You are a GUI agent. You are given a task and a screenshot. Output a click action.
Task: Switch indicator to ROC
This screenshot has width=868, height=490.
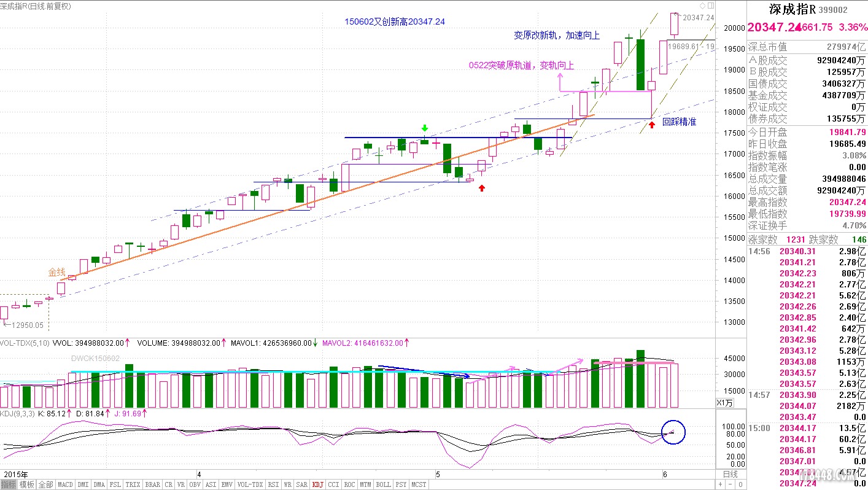[x=349, y=484]
